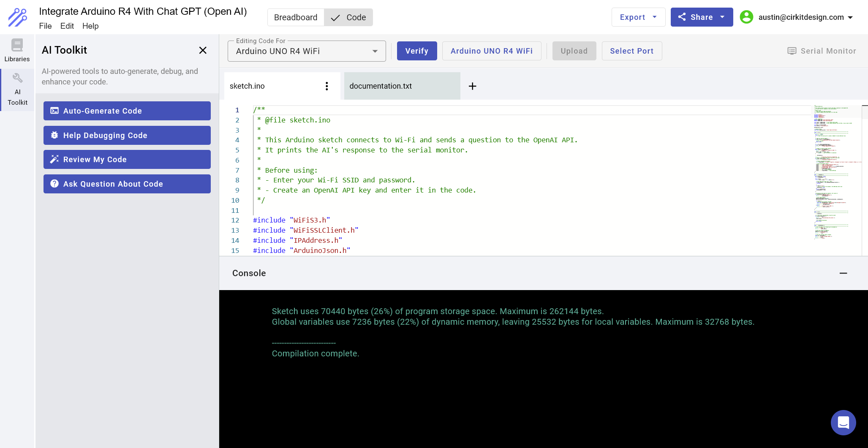Switch to Breadboard view
Image resolution: width=868 pixels, height=448 pixels.
(x=296, y=17)
